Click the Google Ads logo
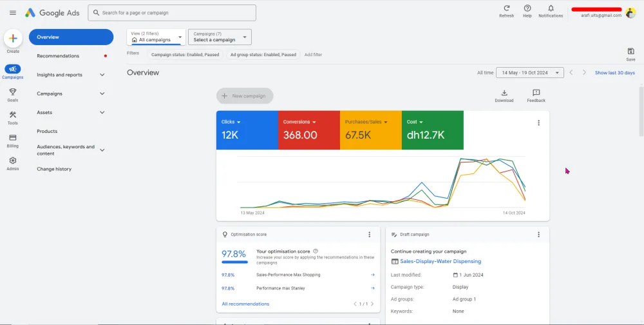This screenshot has width=644, height=325. [x=52, y=13]
